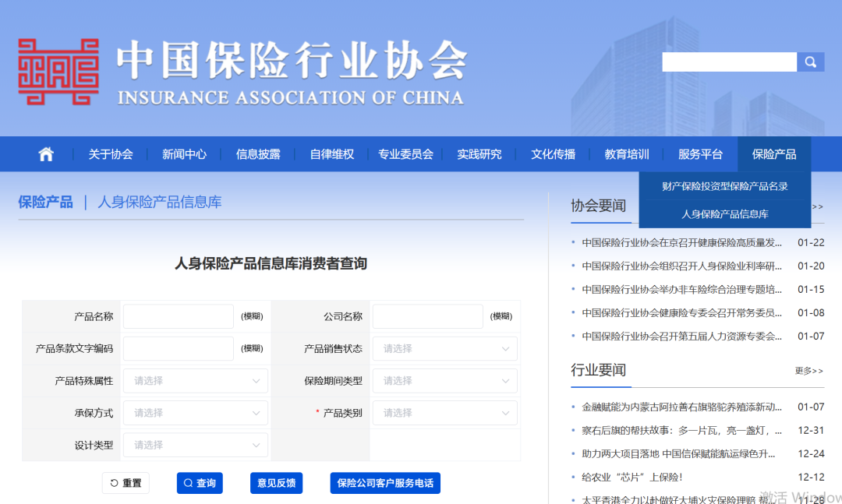The height and width of the screenshot is (504, 842).
Task: Click the 产品名称 input field
Action: [179, 317]
